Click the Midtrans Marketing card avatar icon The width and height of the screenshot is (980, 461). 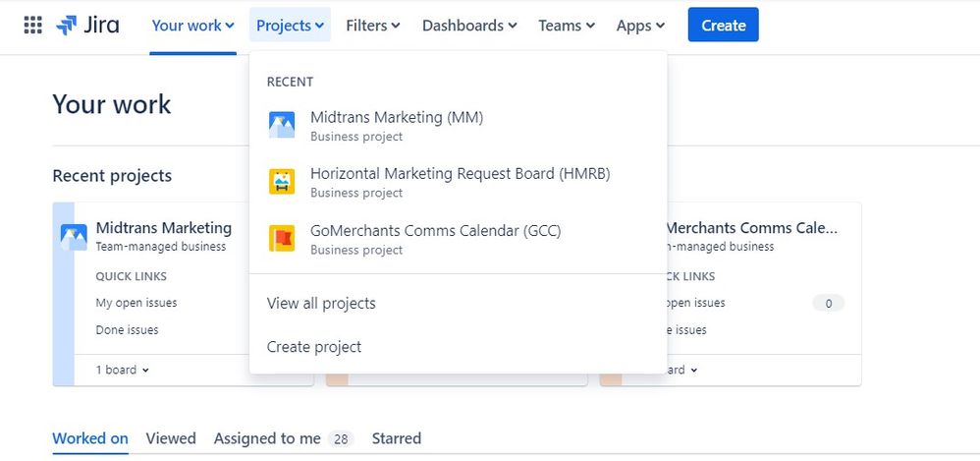pyautogui.click(x=74, y=237)
